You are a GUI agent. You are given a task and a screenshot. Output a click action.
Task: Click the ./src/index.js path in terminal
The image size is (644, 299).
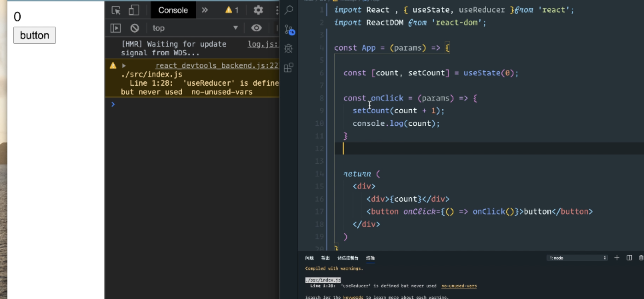(x=323, y=280)
